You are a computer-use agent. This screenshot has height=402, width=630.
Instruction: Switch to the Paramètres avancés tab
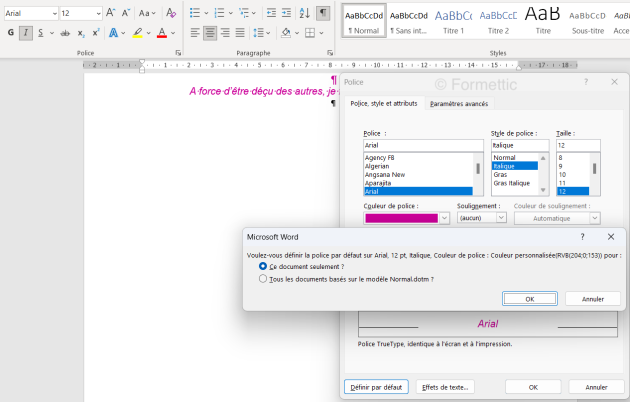point(458,103)
